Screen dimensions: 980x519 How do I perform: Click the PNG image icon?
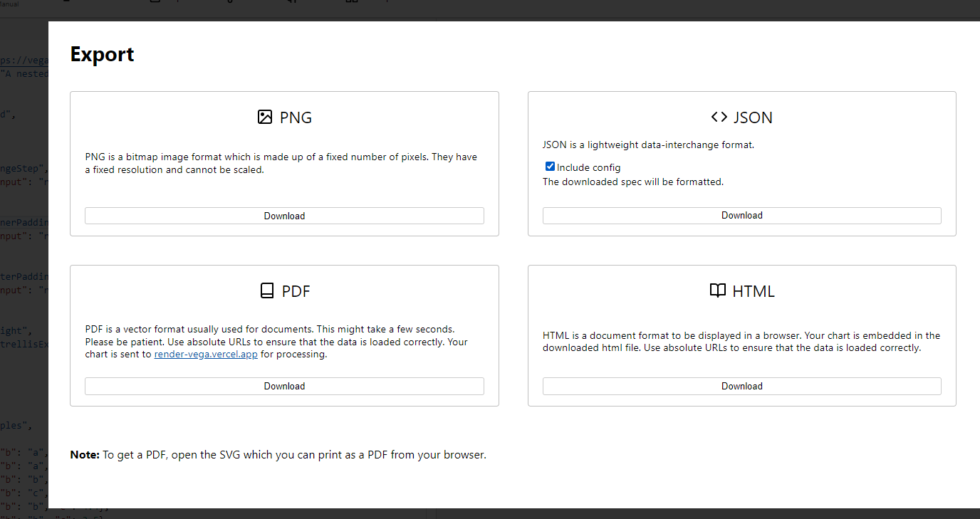265,117
